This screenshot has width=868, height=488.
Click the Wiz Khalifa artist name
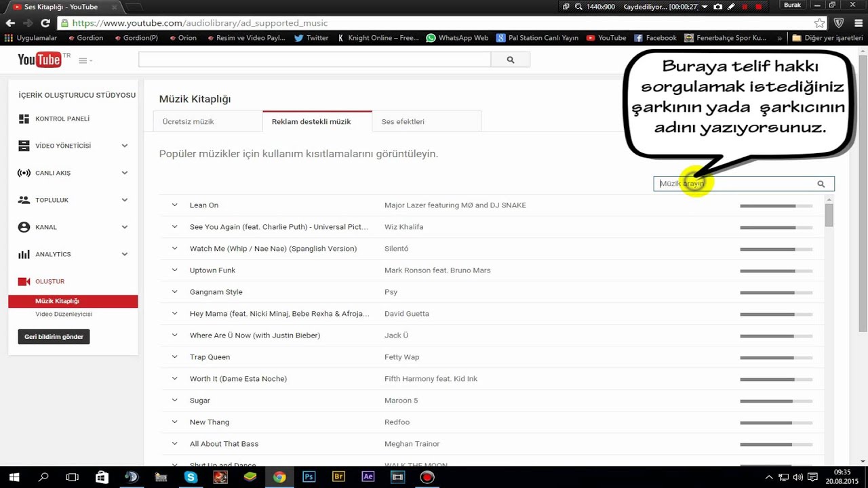coord(403,227)
